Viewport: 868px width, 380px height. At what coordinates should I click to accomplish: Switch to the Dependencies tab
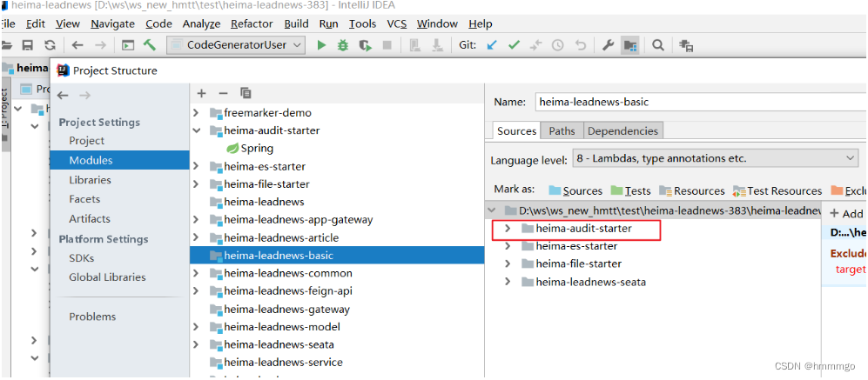click(x=622, y=131)
